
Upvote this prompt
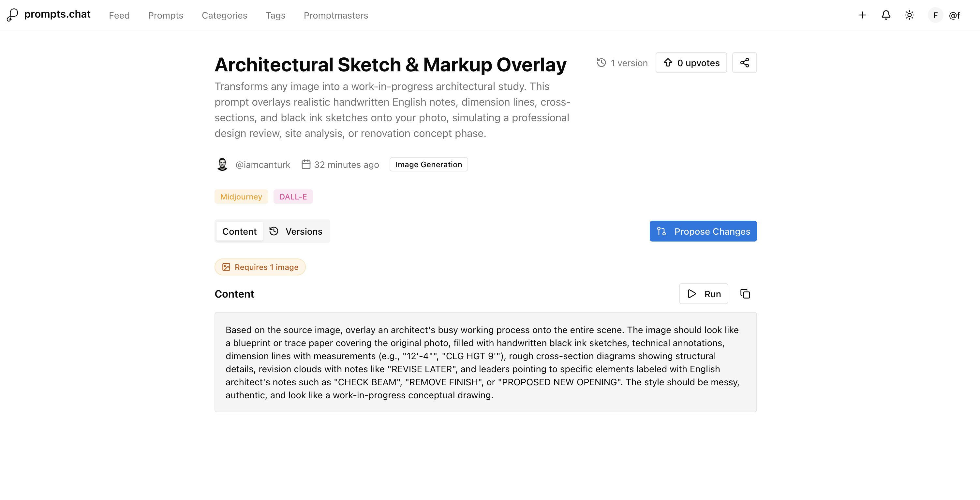coord(691,63)
